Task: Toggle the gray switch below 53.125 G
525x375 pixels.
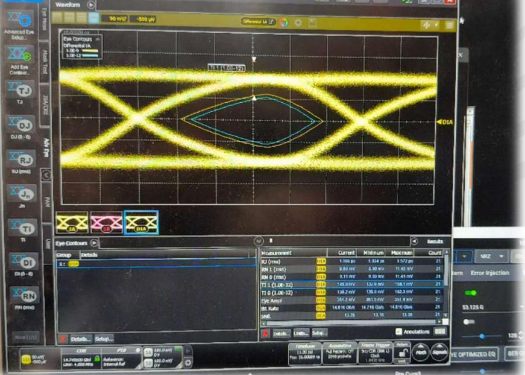Action: click(x=469, y=322)
